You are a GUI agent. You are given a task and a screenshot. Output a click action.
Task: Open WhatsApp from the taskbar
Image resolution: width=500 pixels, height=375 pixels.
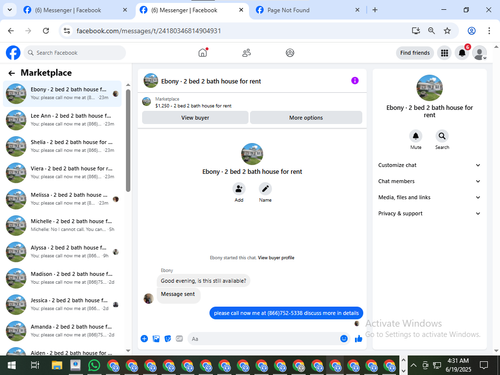click(94, 366)
